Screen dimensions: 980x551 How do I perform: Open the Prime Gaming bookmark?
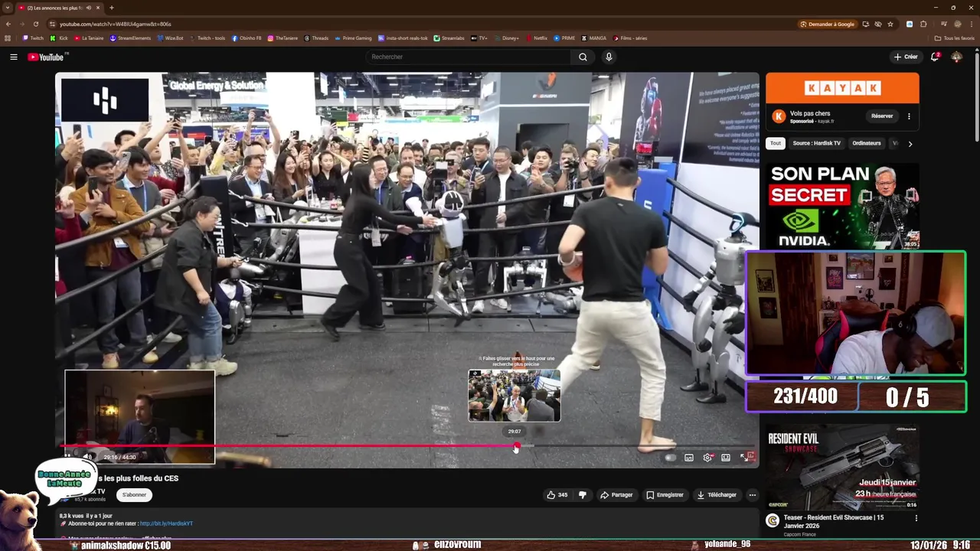[x=353, y=38]
